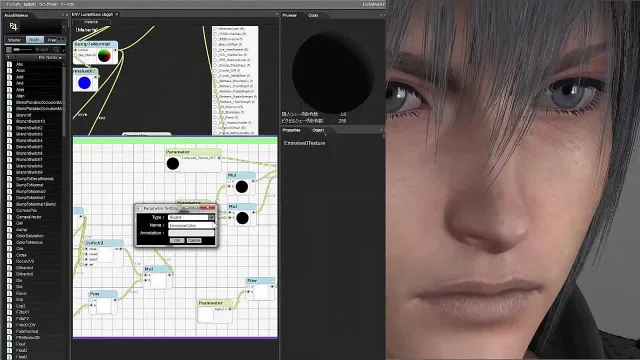Click the Name field containing EmissiveColor
This screenshot has height=360, width=640.
coord(191,225)
